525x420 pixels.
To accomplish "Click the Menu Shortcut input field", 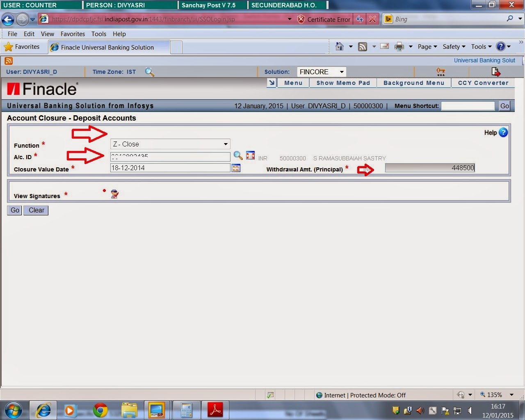I will [468, 106].
